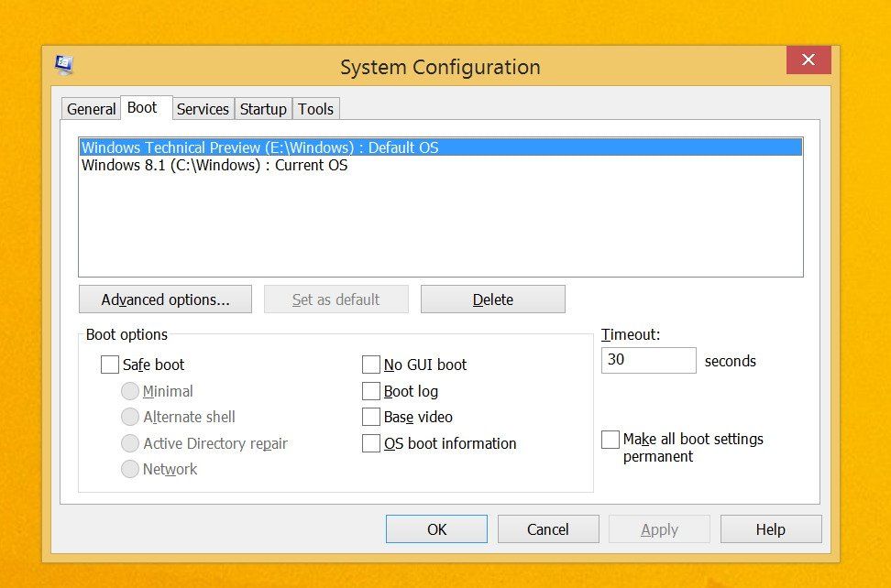Select Windows 8.1 Current OS entry
The width and height of the screenshot is (891, 588).
441,165
